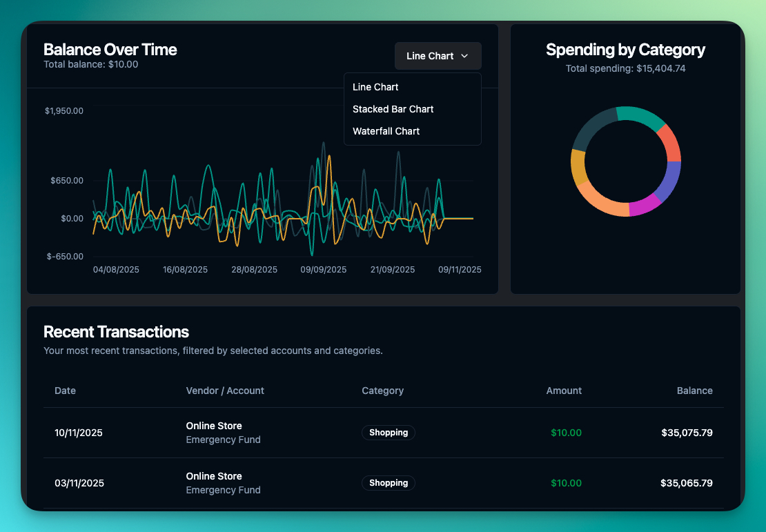Click the 09/09/2025 label on chart axis
Viewport: 766px width, 532px height.
tap(323, 270)
